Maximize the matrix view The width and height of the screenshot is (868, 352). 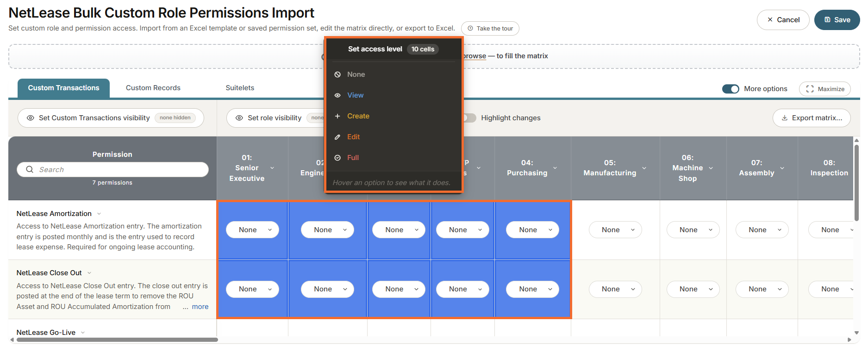824,89
